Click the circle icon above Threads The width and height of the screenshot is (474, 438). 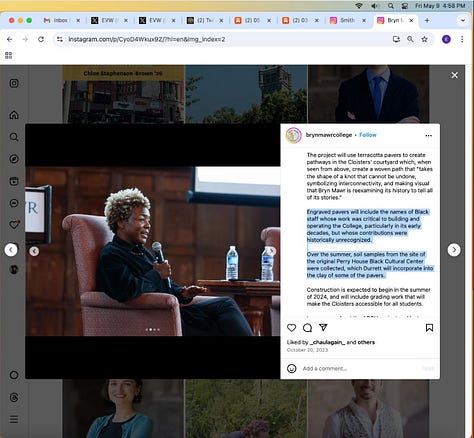14,375
